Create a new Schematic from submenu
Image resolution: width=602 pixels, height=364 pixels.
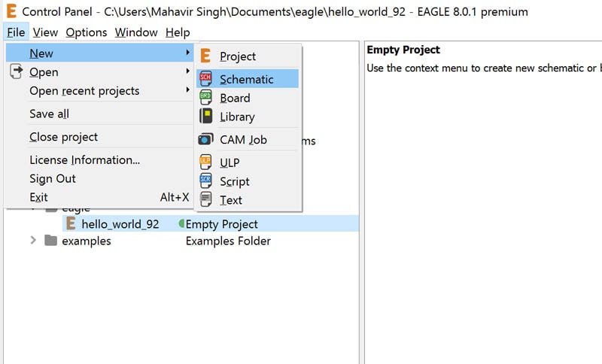point(248,79)
